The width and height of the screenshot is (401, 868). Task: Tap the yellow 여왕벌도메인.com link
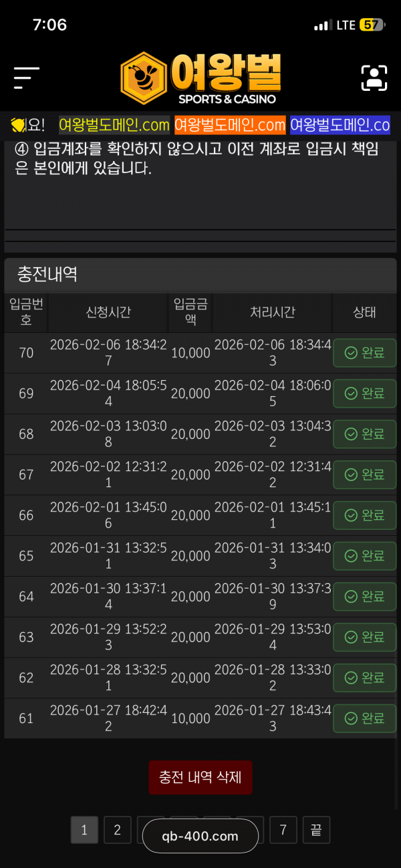(x=114, y=125)
